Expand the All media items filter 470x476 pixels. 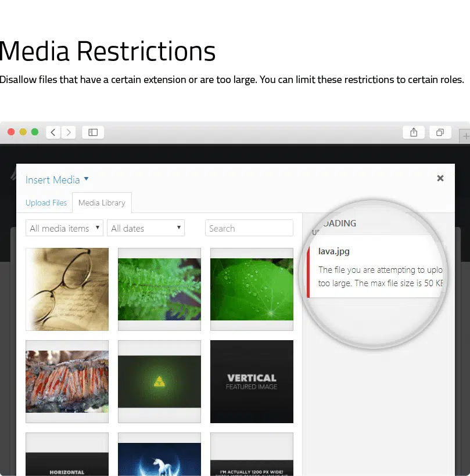64,228
